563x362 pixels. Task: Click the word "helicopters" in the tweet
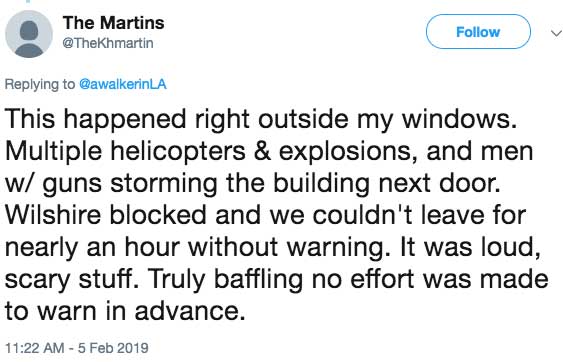tap(178, 152)
